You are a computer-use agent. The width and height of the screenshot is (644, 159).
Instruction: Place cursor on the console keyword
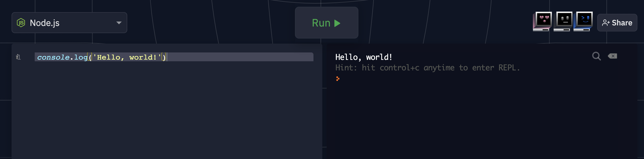[53, 57]
